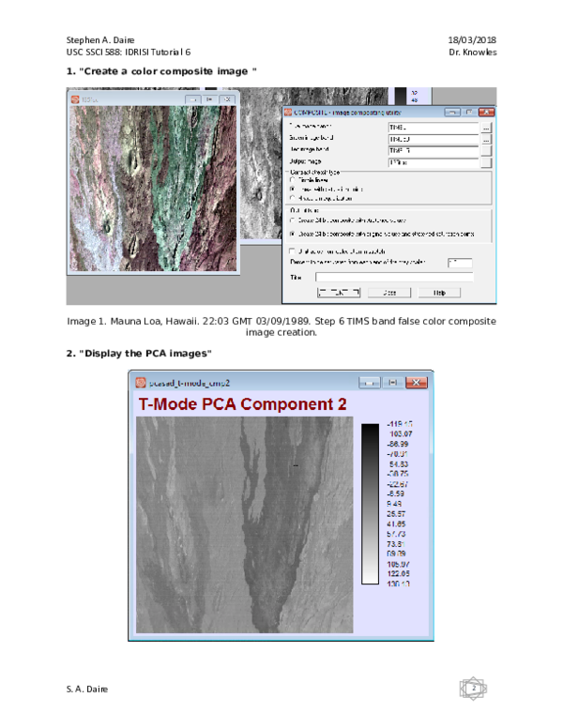Viewport: 563px width, 728px height.
Task: Open browse button for blue image band
Action: (x=486, y=127)
